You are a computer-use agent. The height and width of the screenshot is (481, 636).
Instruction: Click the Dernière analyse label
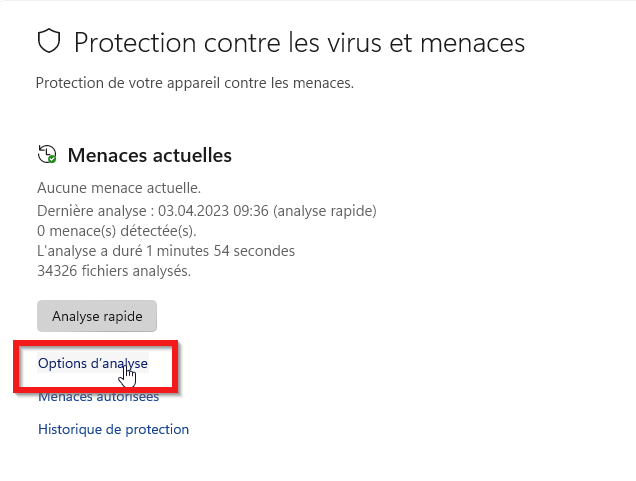coord(90,210)
